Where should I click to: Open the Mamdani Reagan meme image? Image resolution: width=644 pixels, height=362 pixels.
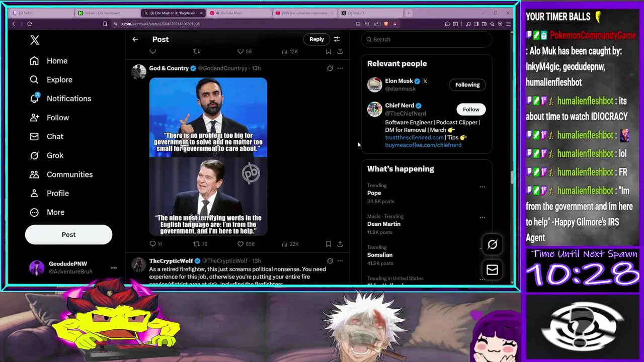[x=208, y=156]
